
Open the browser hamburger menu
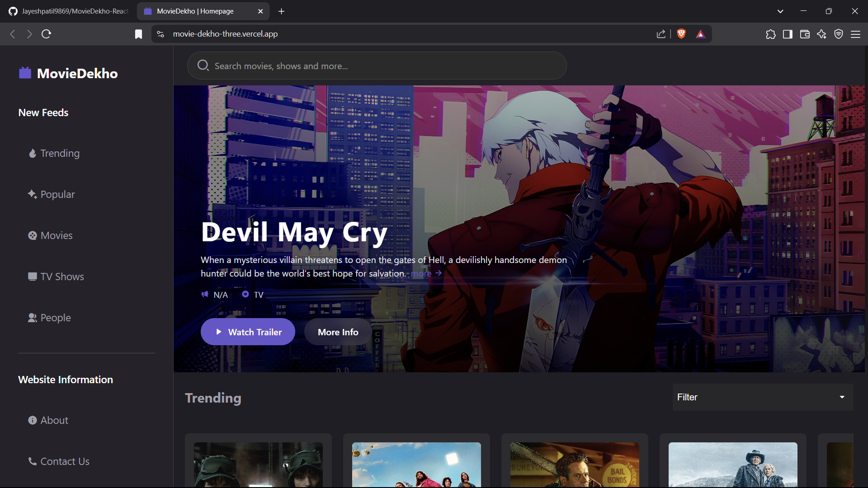tap(855, 34)
